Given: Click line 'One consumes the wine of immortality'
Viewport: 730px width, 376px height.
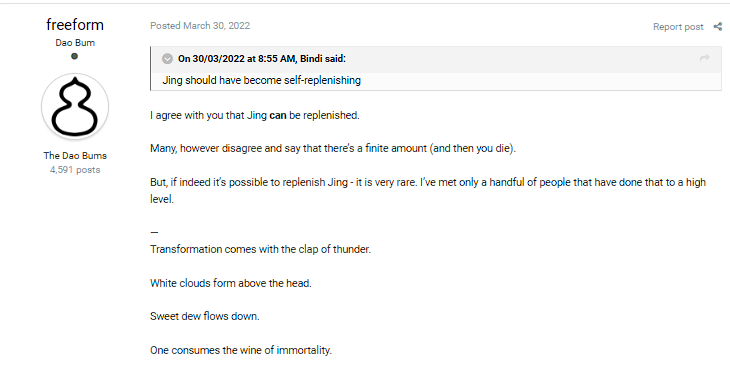Looking at the screenshot, I should (x=241, y=350).
